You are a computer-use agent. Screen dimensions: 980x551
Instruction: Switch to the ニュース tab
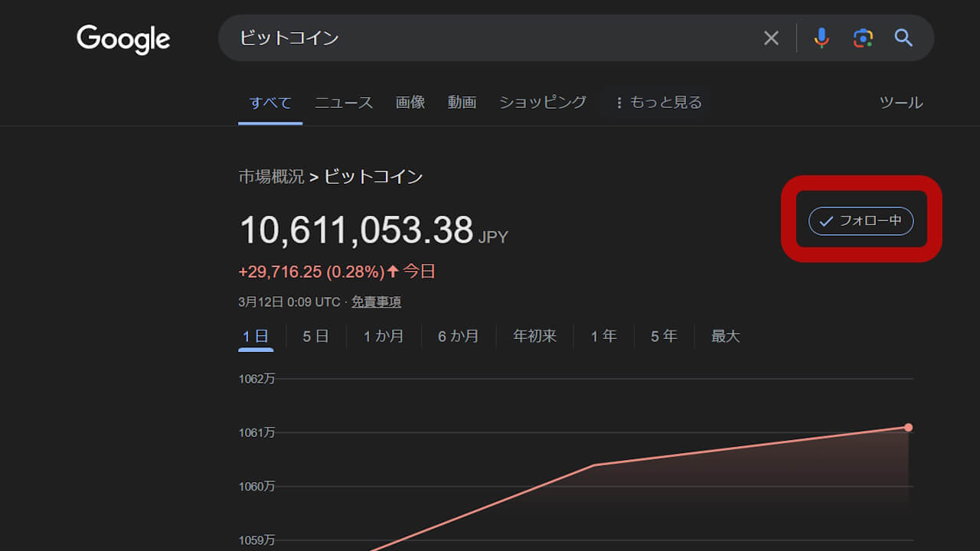[x=344, y=103]
